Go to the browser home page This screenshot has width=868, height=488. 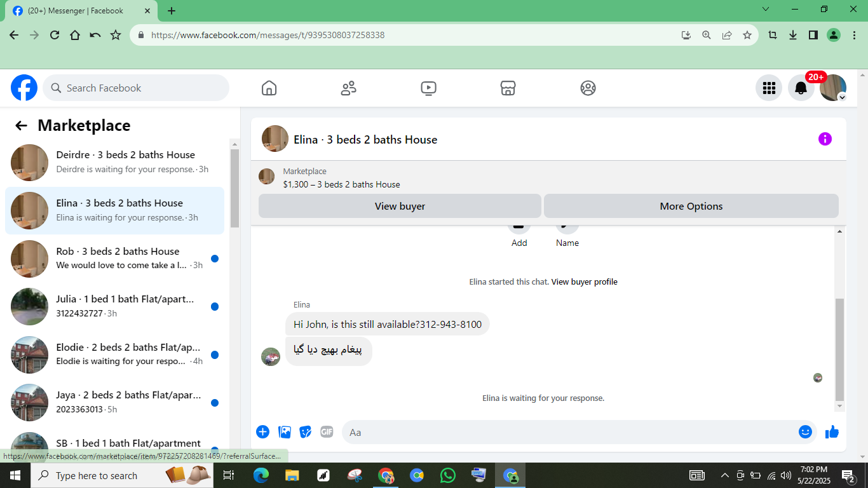point(75,35)
